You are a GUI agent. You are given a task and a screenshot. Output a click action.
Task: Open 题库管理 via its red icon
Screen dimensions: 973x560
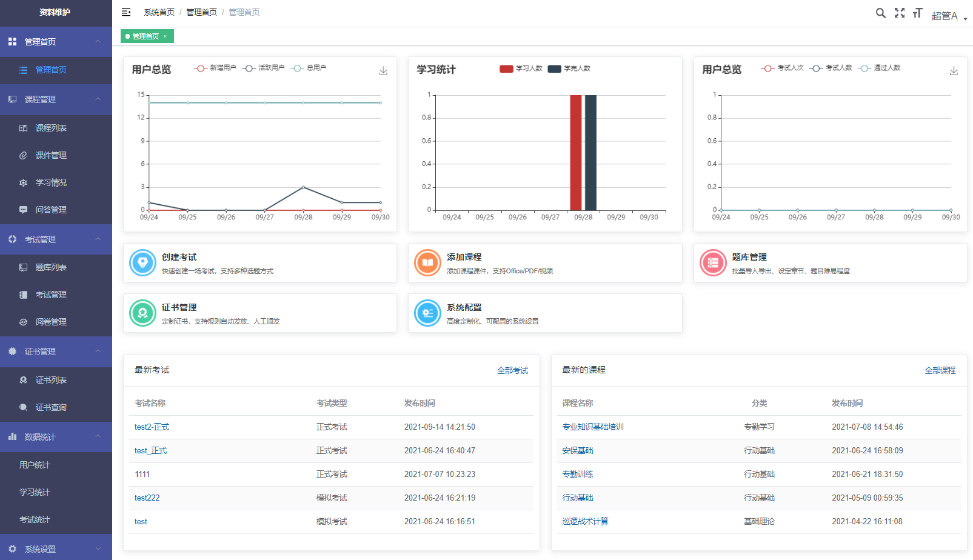(x=713, y=263)
